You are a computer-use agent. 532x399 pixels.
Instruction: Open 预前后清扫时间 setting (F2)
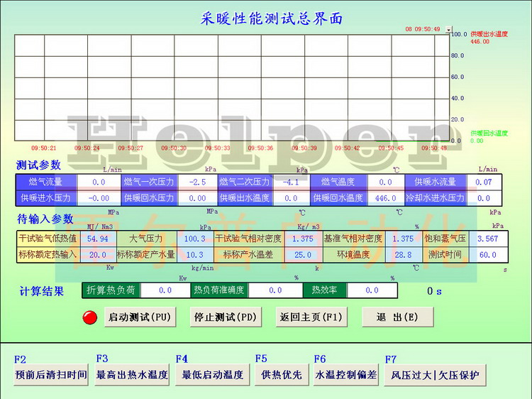51,375
